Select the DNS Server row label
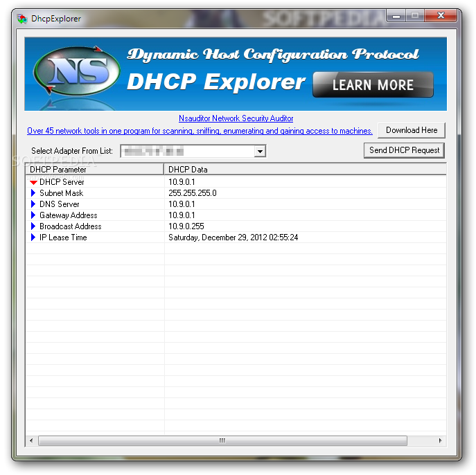 pos(60,204)
